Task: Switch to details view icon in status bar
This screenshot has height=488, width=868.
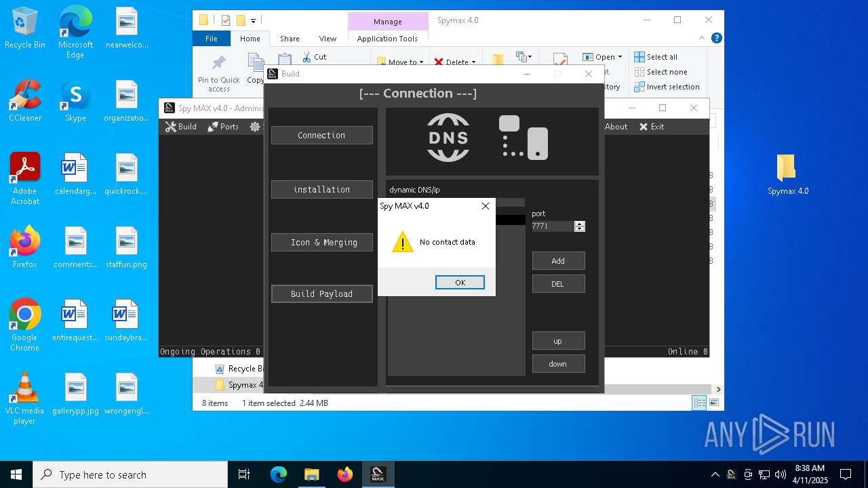Action: click(x=699, y=403)
